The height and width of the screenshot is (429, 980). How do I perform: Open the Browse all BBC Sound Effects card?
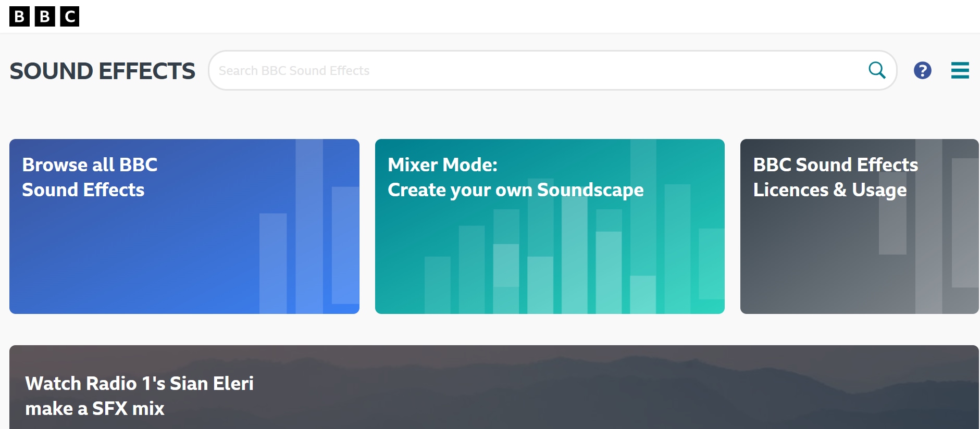[x=156, y=250]
